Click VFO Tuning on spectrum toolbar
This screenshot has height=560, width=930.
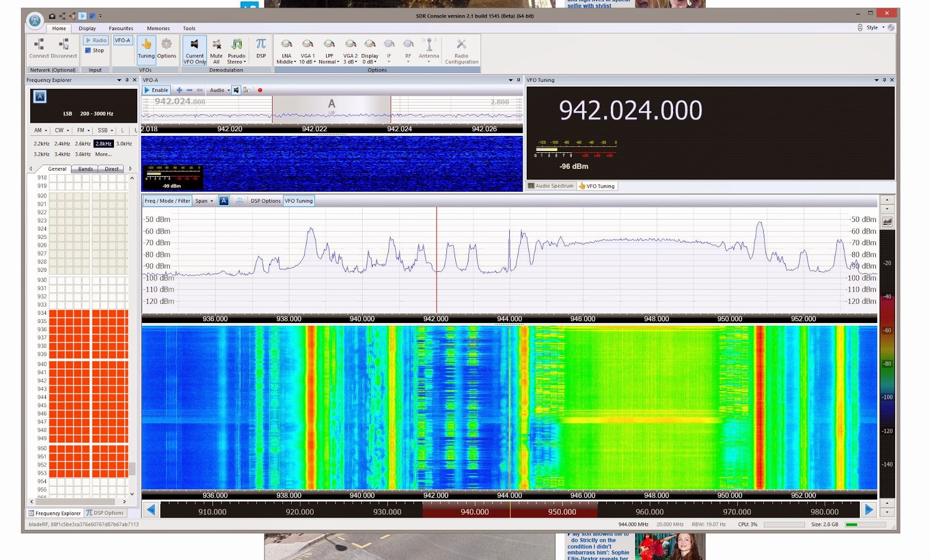point(299,201)
